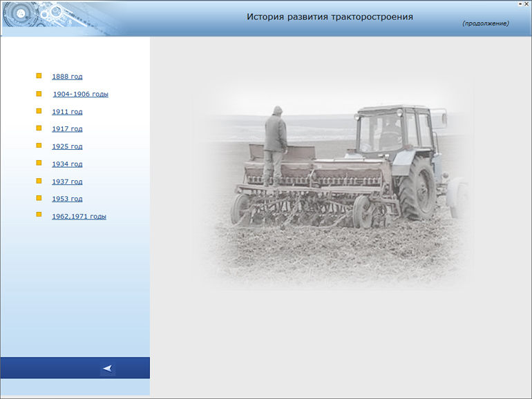Close the window with the X button

pyautogui.click(x=526, y=3)
